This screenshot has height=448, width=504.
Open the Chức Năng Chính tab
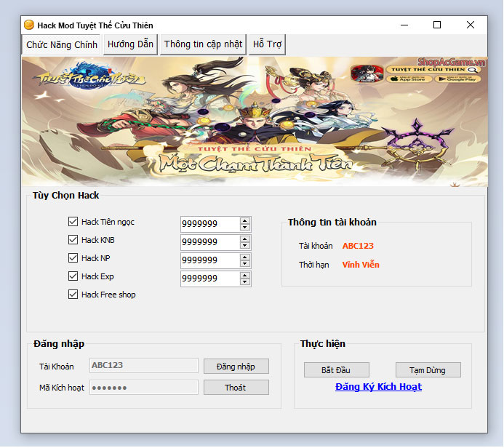pos(61,44)
